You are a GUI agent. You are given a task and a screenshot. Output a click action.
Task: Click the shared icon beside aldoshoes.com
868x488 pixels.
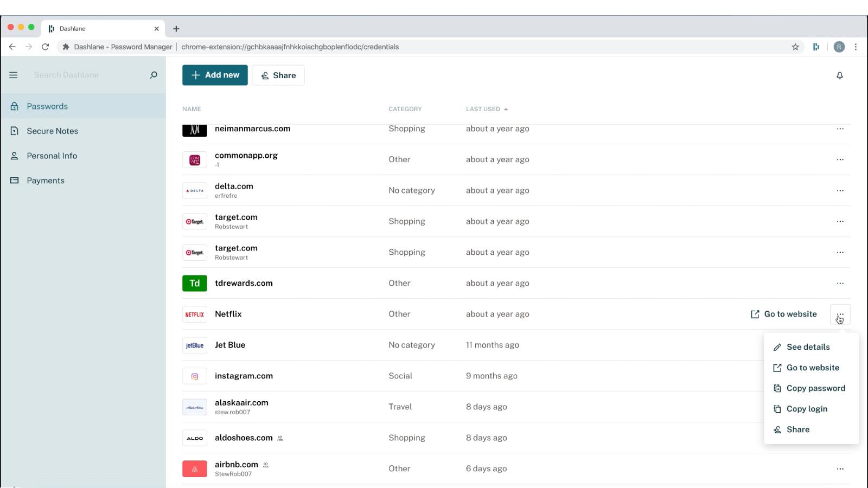click(x=280, y=438)
